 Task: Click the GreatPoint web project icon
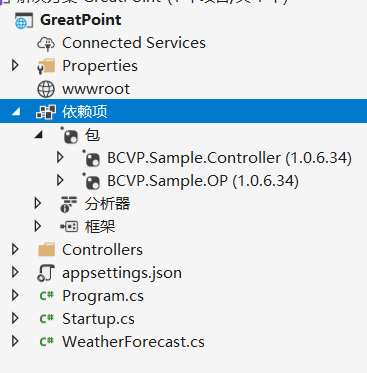24,20
